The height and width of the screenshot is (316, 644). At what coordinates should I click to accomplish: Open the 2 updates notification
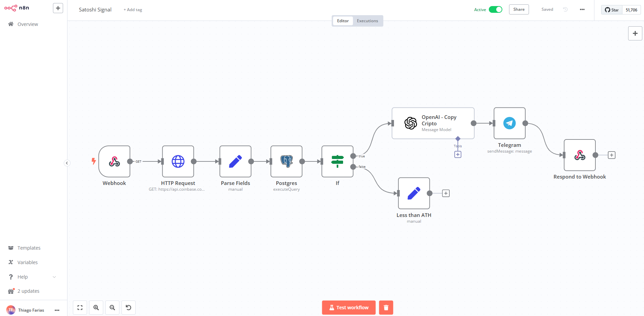[x=28, y=291]
